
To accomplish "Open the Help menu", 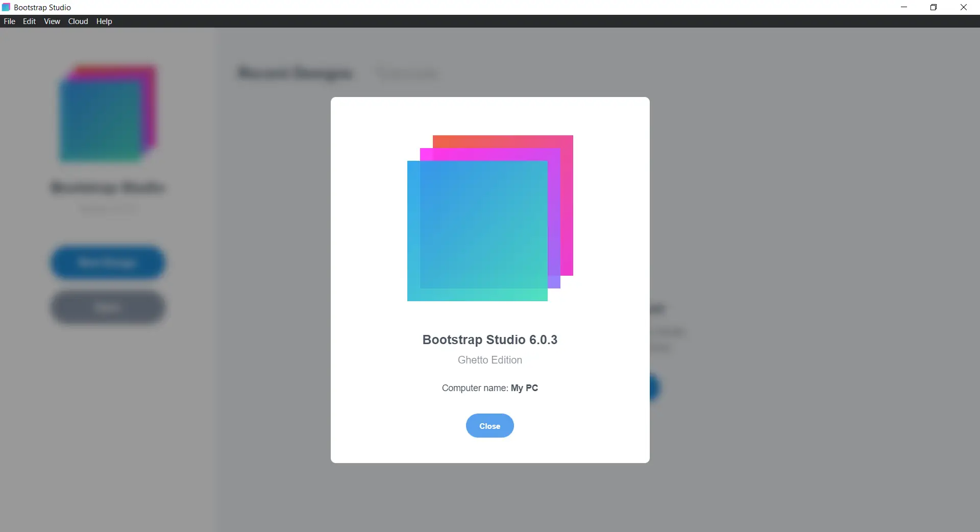I will pyautogui.click(x=104, y=21).
